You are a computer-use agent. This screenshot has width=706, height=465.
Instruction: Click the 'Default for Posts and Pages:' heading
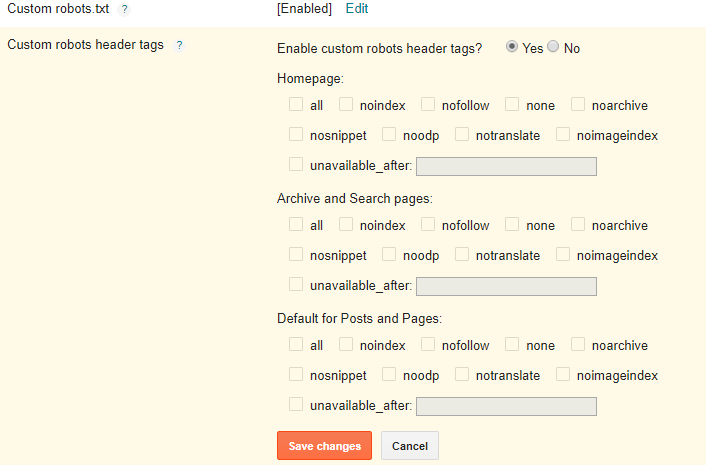click(359, 318)
